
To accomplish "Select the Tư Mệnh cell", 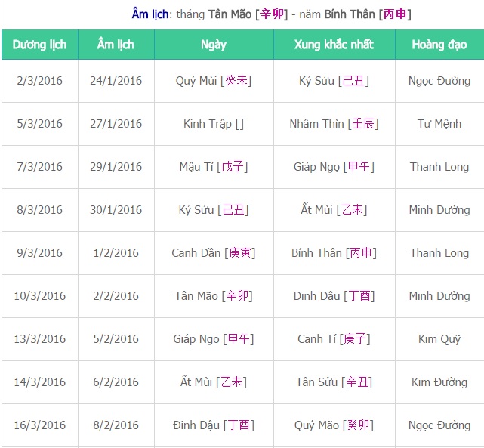I will [439, 124].
